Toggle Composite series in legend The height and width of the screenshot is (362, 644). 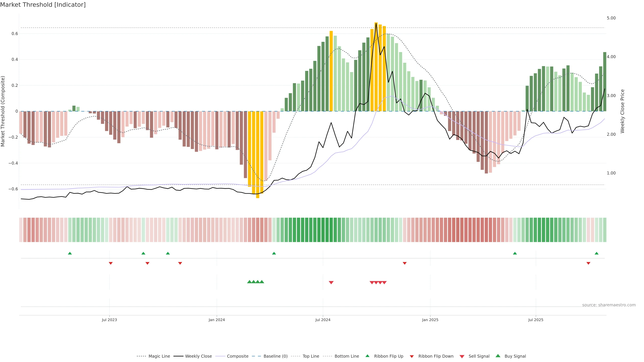(237, 356)
